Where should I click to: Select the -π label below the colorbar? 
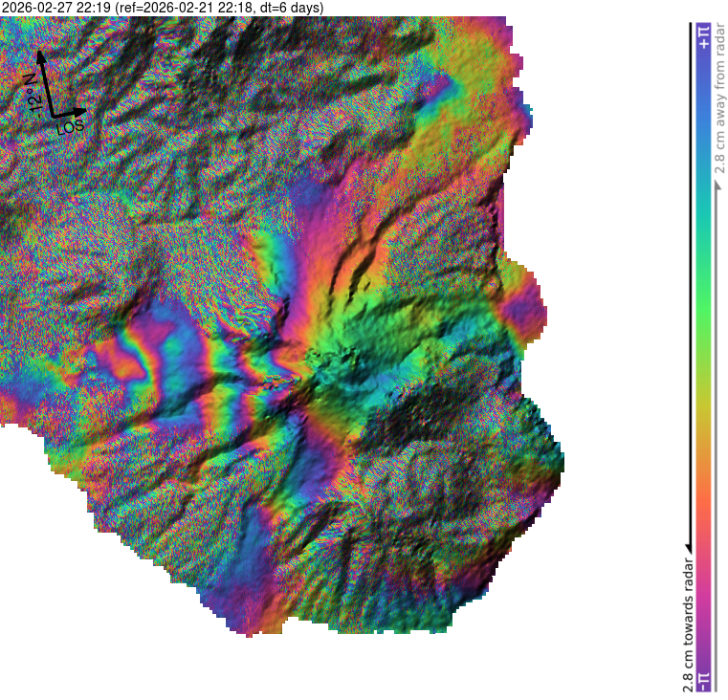tap(703, 679)
